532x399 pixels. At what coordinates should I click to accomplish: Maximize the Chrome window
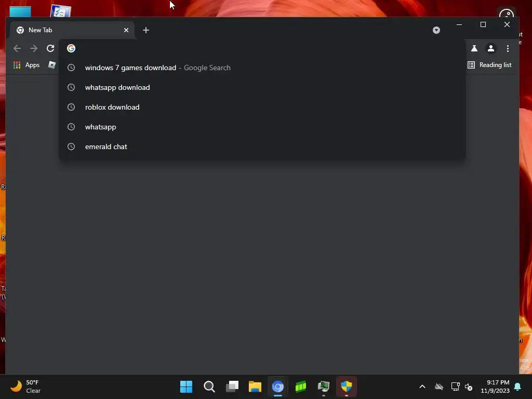(483, 24)
